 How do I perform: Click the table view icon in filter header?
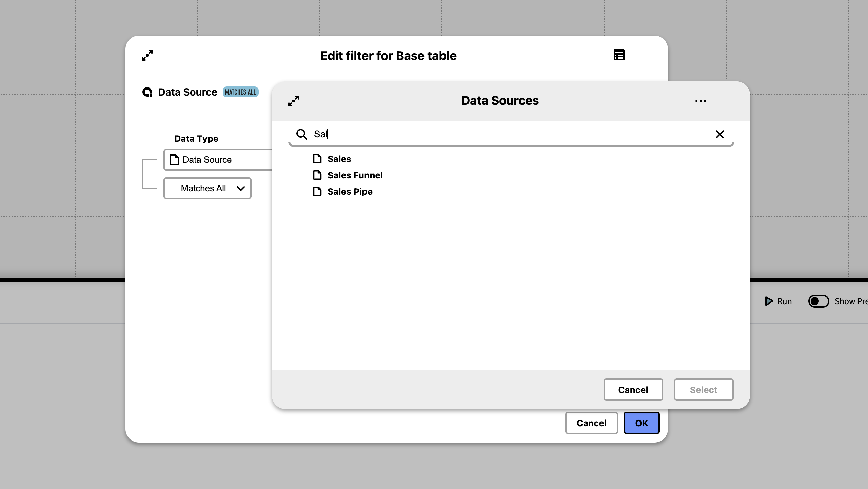pos(619,55)
